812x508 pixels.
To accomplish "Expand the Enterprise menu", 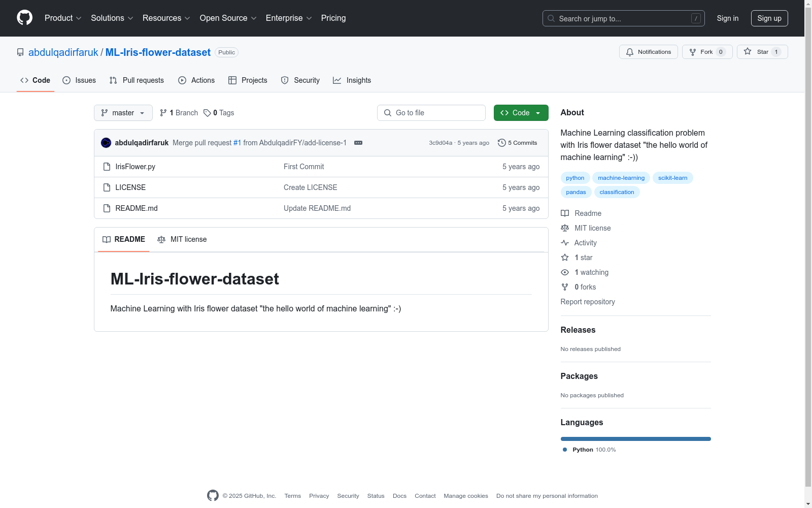I will point(289,18).
